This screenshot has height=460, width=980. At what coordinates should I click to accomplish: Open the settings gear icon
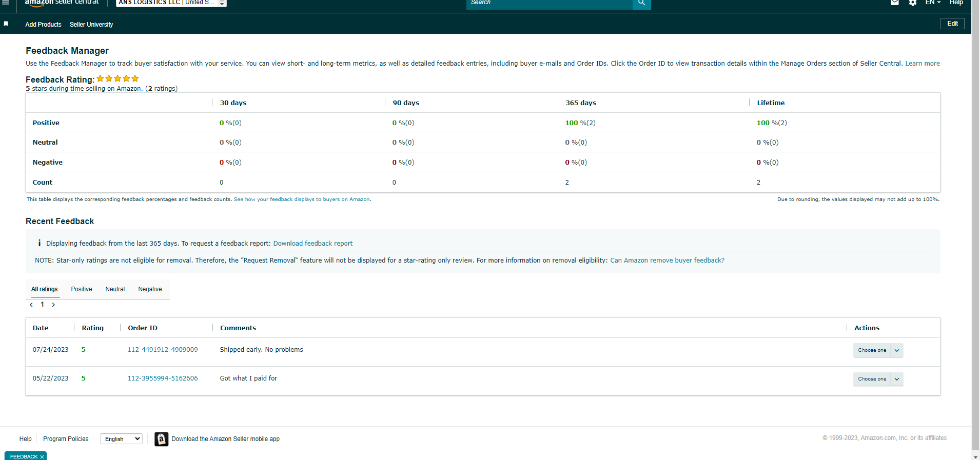(x=913, y=3)
